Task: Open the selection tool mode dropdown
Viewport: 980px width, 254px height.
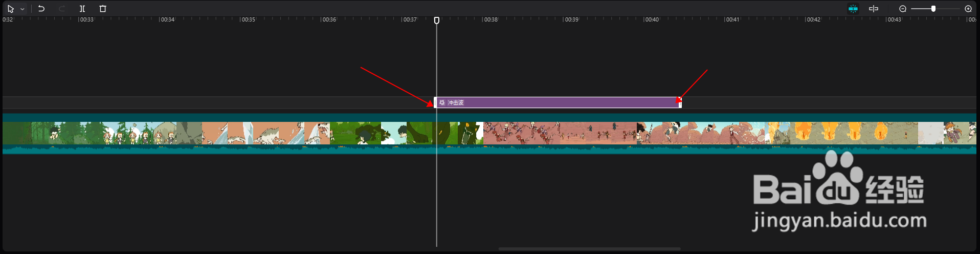Action: (23, 9)
